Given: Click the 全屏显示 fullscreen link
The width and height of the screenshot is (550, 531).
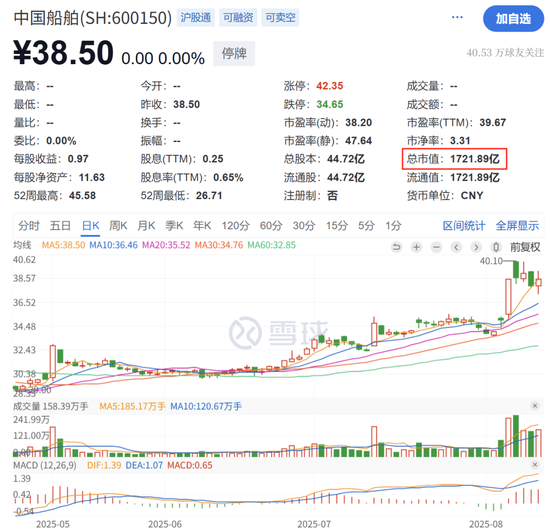Looking at the screenshot, I should [x=517, y=226].
